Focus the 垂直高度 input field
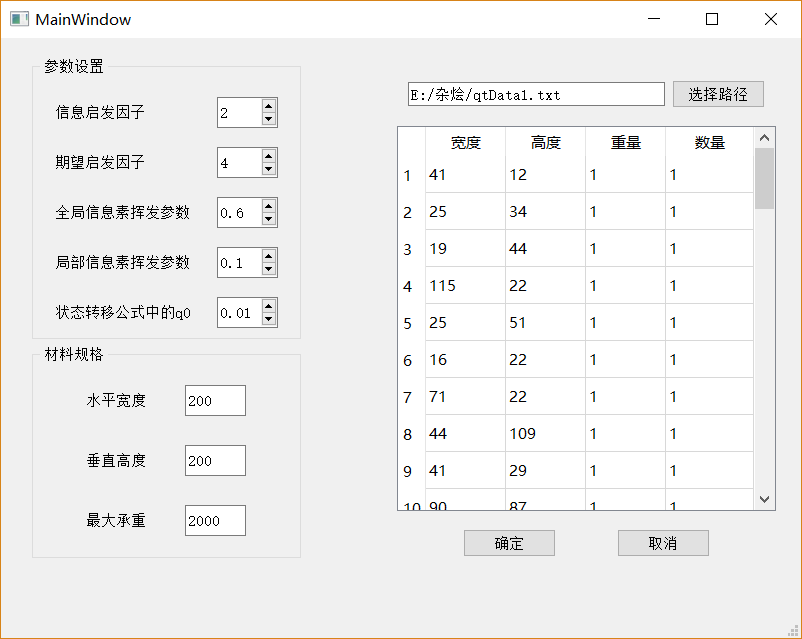 pyautogui.click(x=215, y=460)
